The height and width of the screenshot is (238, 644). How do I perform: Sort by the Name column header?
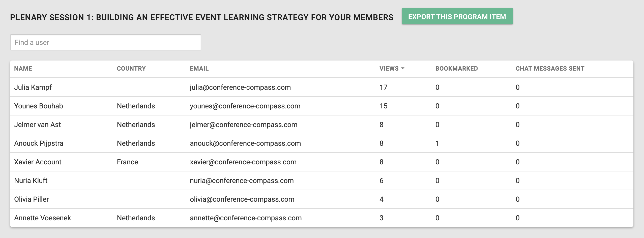[x=23, y=69]
